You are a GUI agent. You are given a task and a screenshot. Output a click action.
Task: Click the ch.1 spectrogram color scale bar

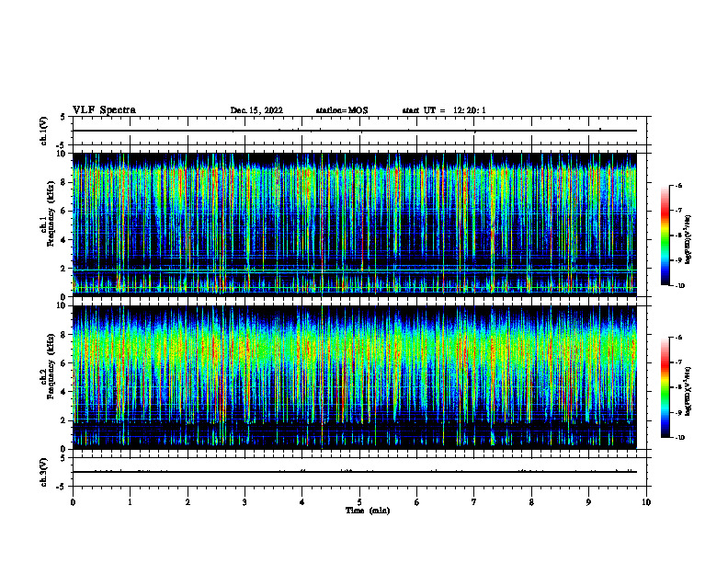665,236
